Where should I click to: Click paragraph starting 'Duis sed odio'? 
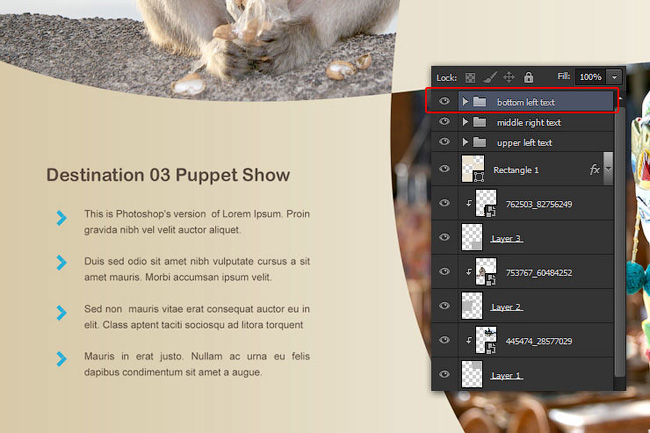coord(197,269)
